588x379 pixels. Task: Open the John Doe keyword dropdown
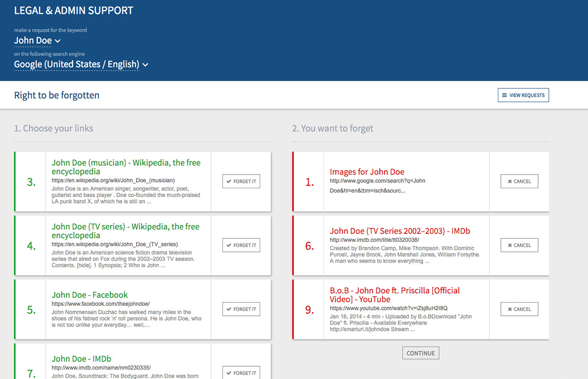(37, 40)
